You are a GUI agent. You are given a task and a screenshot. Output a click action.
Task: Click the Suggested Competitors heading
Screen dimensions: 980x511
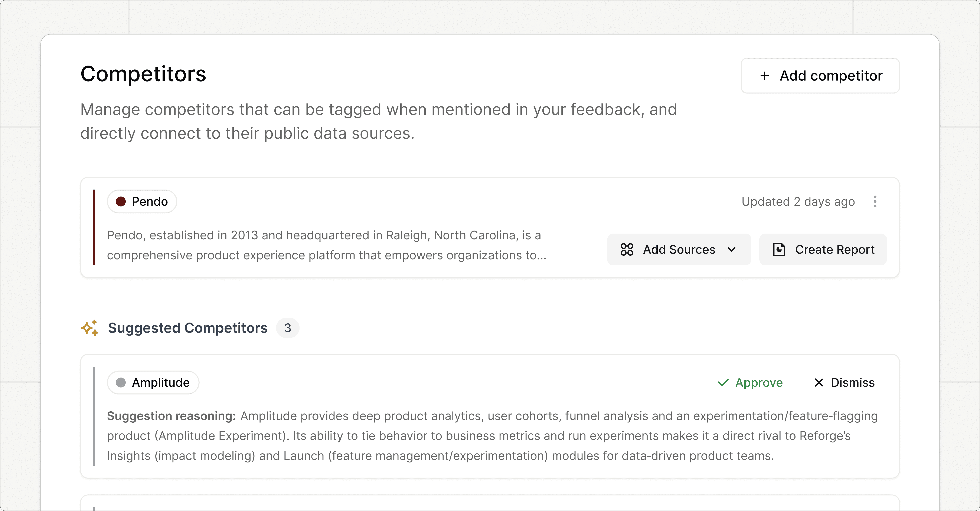coord(187,328)
